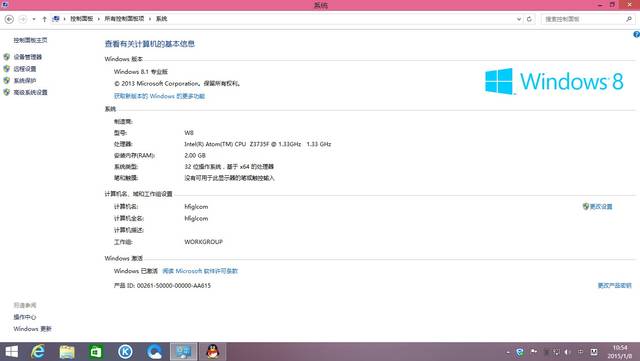Click the shield icon beside 设备管理器
The height and width of the screenshot is (361, 640).
click(7, 57)
